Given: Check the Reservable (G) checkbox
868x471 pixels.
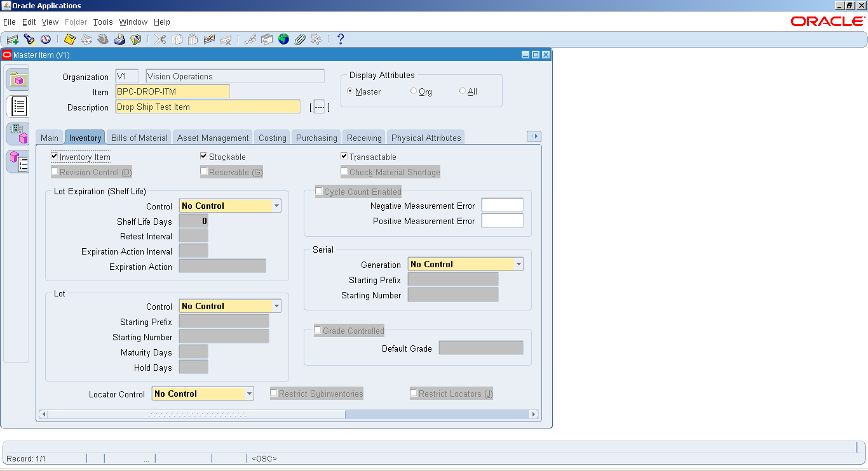Looking at the screenshot, I should [204, 171].
